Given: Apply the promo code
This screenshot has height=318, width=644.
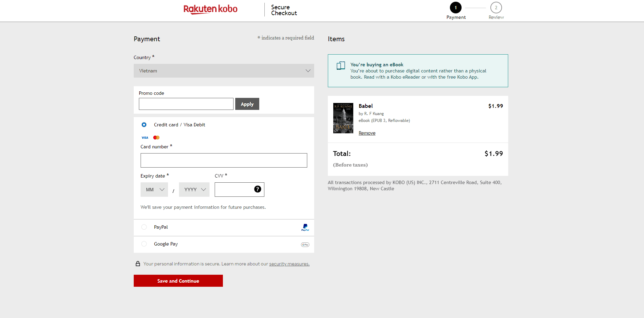Looking at the screenshot, I should pos(247,104).
